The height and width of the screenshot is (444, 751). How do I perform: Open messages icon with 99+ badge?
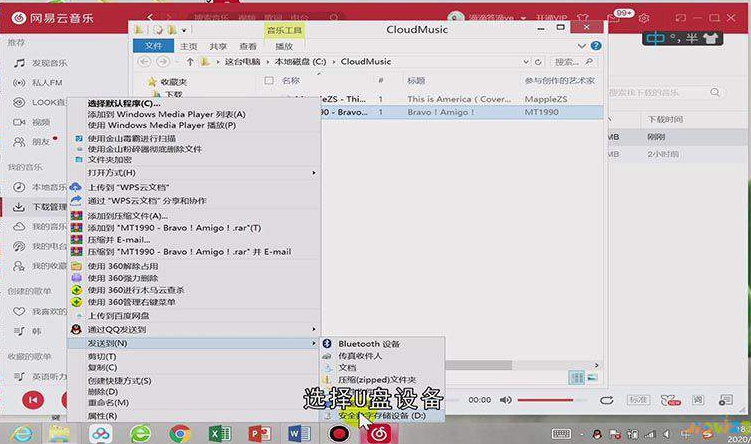pos(614,18)
